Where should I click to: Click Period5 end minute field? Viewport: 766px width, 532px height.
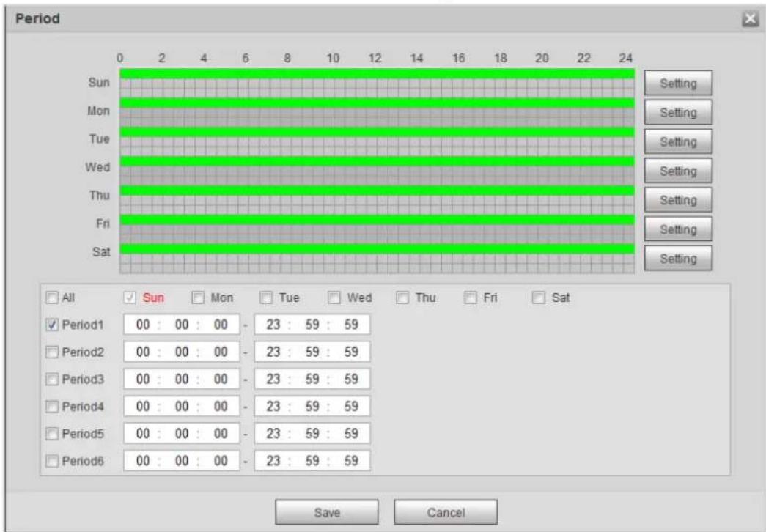click(x=312, y=434)
